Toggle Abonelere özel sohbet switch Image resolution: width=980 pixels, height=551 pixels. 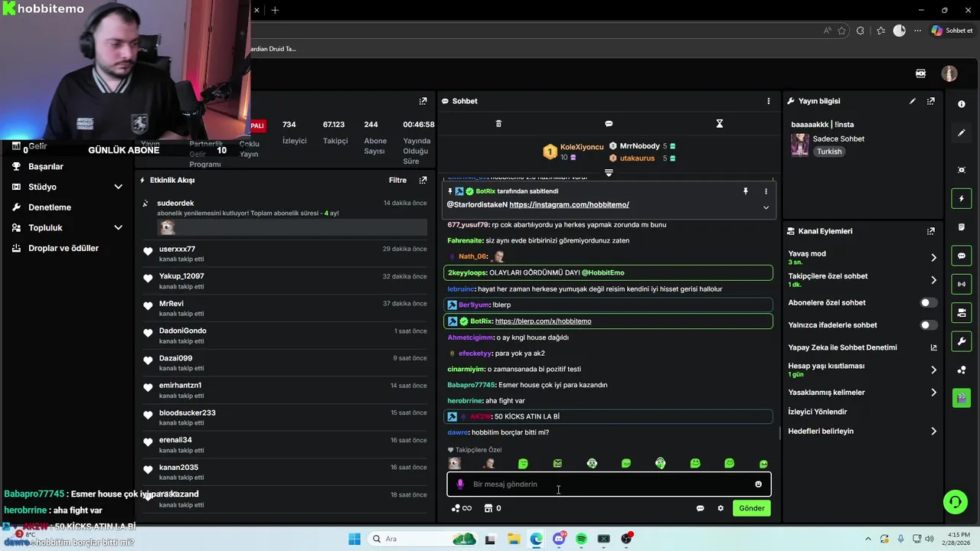[x=928, y=303]
